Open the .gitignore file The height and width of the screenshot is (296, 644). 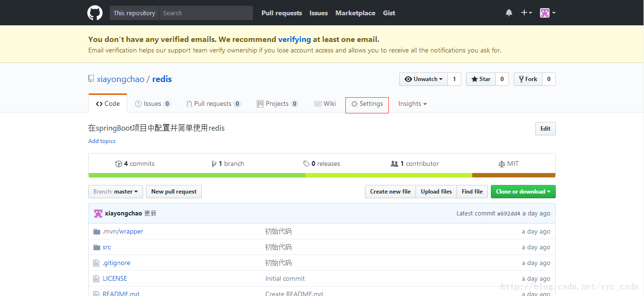[x=116, y=263]
